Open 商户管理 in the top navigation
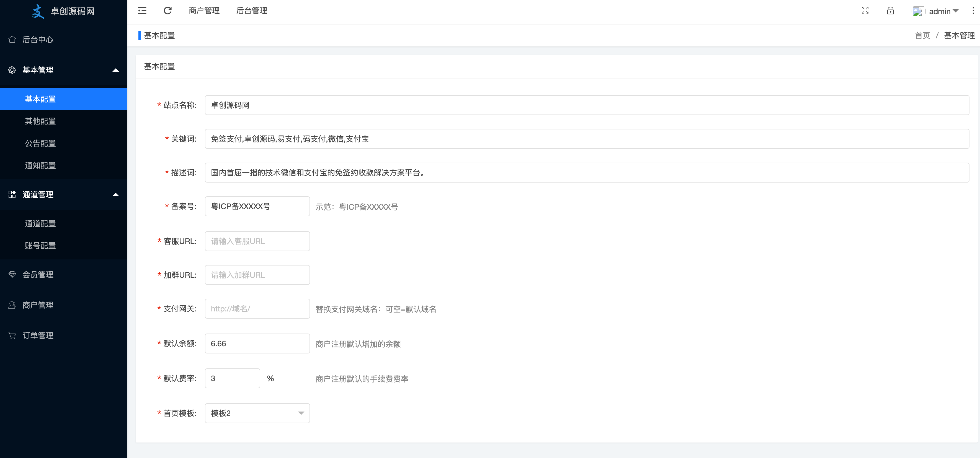 click(204, 11)
